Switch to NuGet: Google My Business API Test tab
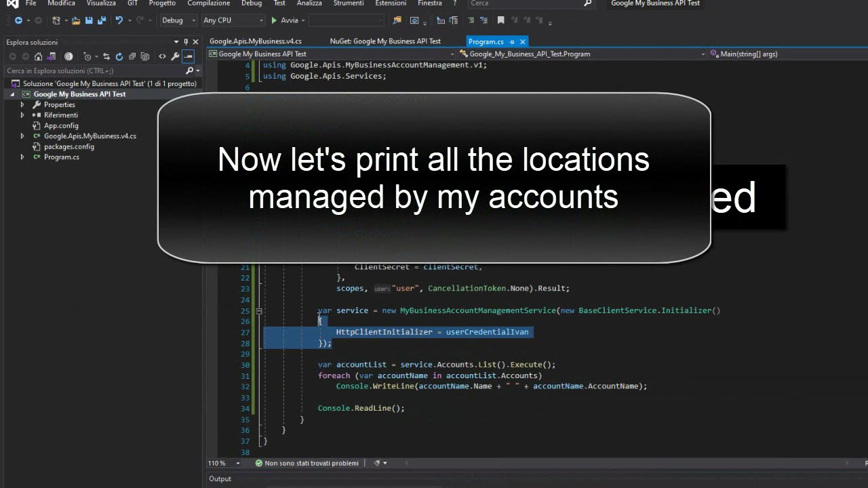Screen dimensions: 868x488 tap(385, 41)
